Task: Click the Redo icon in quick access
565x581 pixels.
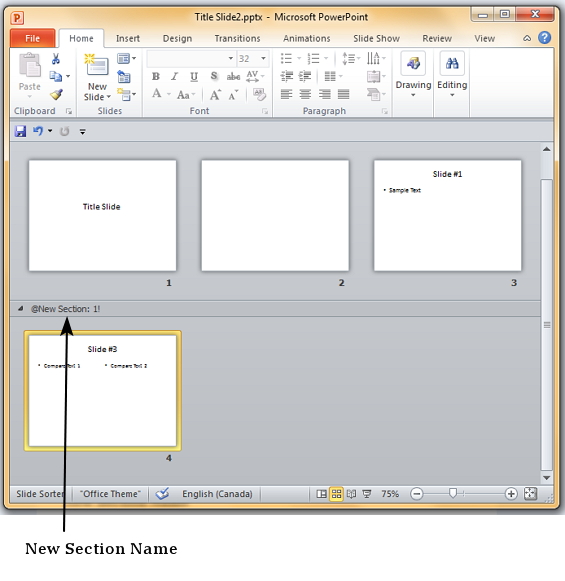Action: click(64, 131)
